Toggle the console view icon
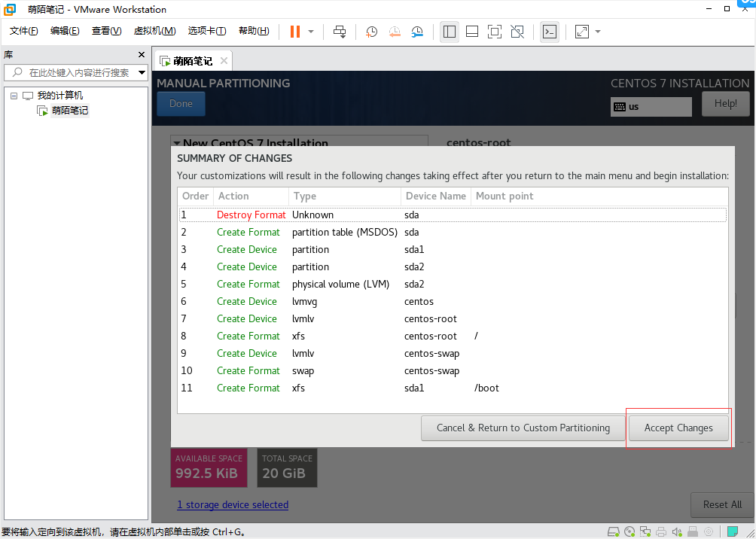Screen dimensions: 756x539 [x=550, y=32]
